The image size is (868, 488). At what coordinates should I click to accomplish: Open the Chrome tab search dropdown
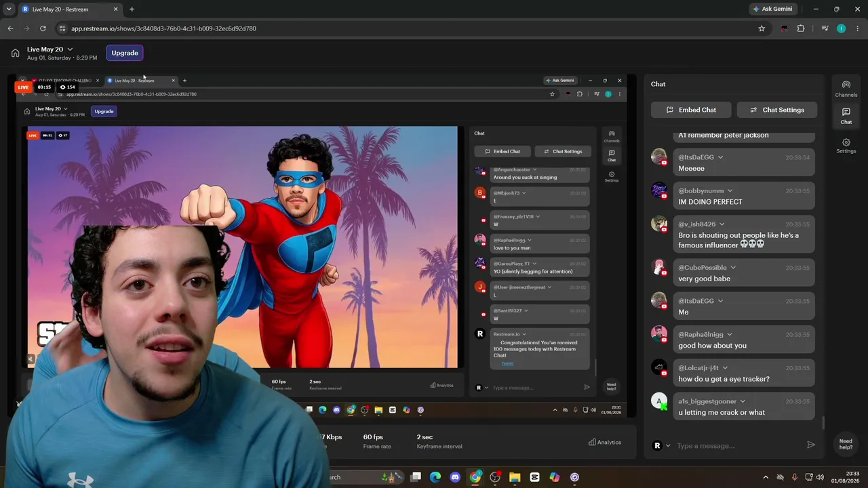coord(9,9)
